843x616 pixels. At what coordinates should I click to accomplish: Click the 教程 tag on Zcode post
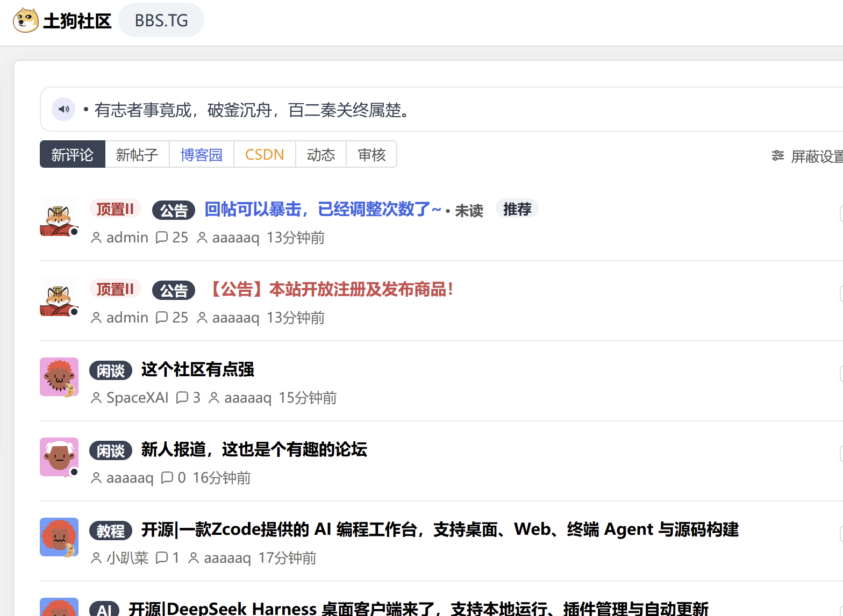tap(111, 530)
